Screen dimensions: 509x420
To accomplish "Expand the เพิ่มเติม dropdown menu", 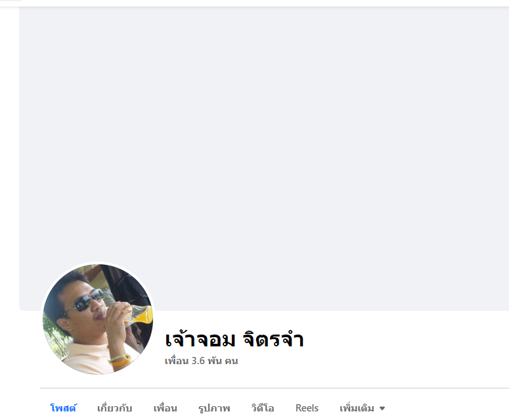I will 362,408.
